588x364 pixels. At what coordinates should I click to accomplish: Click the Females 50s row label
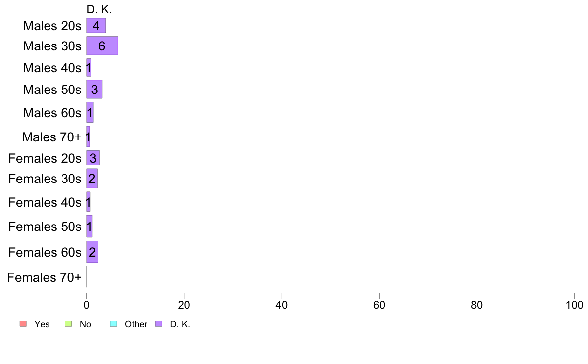click(x=45, y=227)
